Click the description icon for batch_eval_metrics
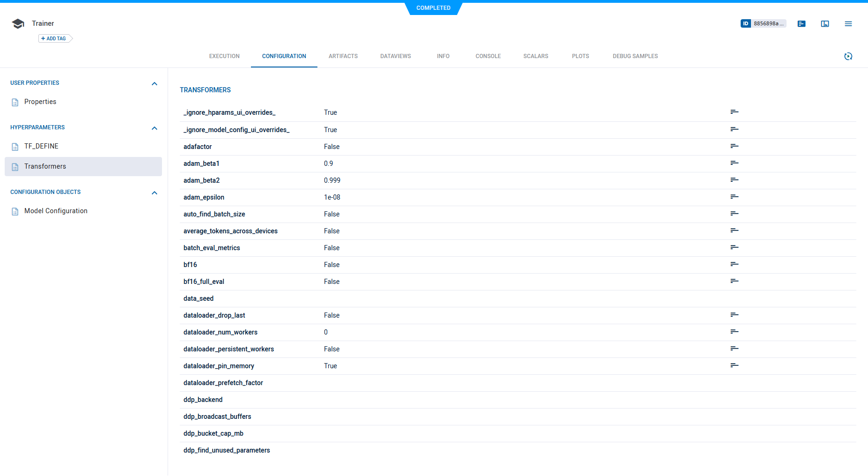The image size is (868, 476). click(x=734, y=247)
